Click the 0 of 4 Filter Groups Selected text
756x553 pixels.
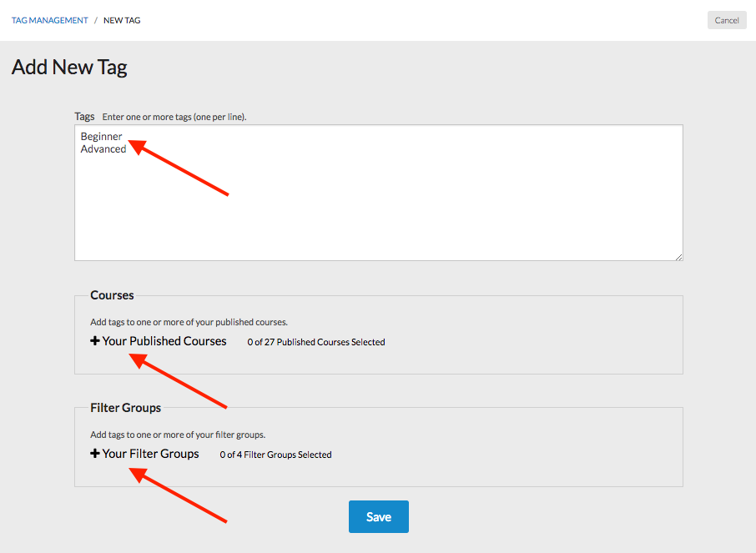(276, 455)
